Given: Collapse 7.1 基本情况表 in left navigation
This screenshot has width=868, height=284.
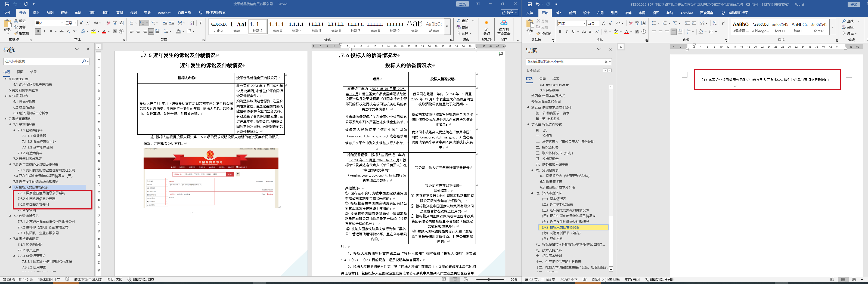Looking at the screenshot, I should click(x=10, y=125).
